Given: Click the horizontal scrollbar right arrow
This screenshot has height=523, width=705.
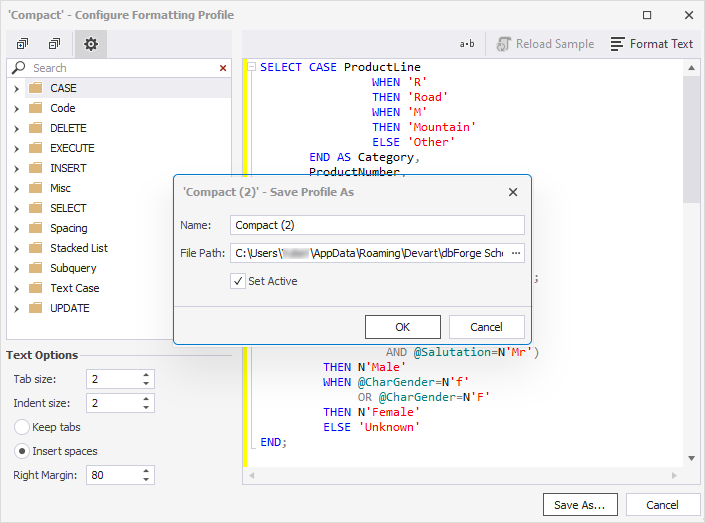Looking at the screenshot, I should (674, 475).
